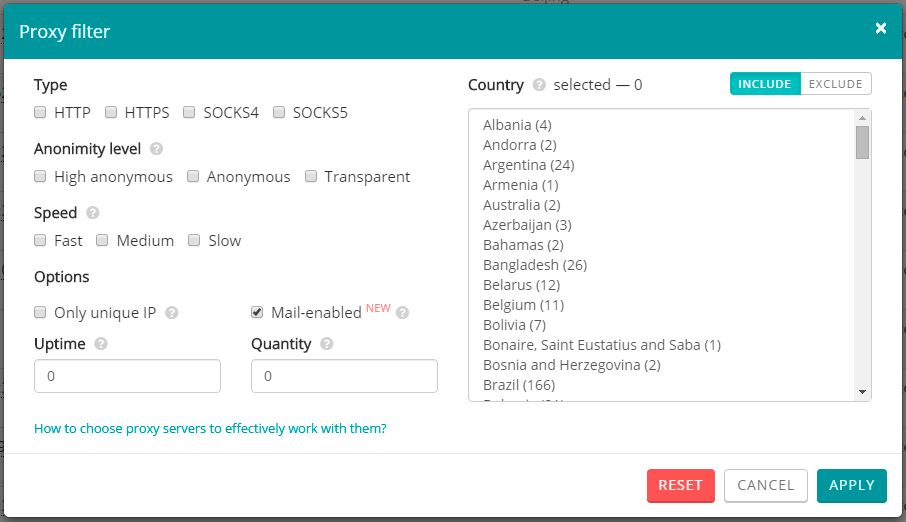Viewport: 906px width, 522px height.
Task: Click help icon beside Country label
Action: [539, 85]
